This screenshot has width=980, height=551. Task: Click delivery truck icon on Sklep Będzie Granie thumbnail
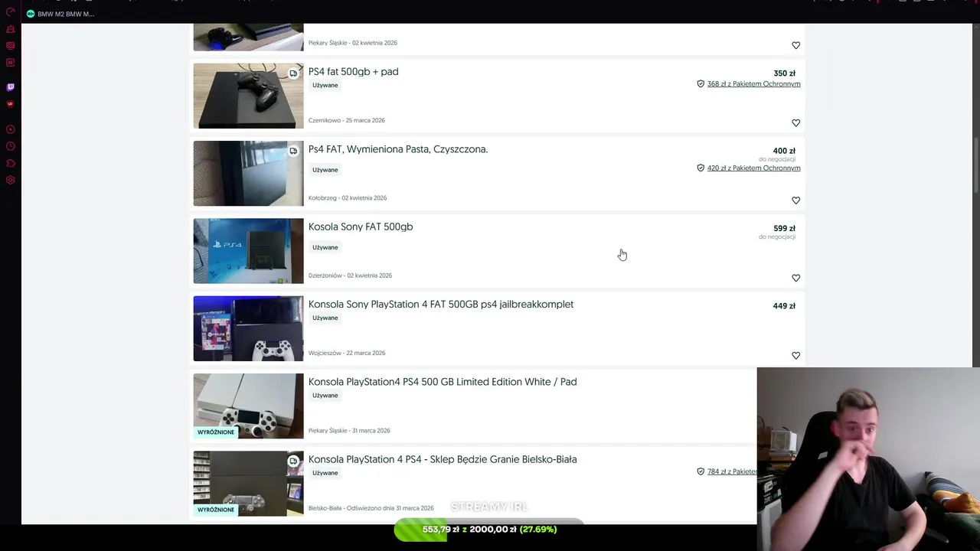(293, 461)
